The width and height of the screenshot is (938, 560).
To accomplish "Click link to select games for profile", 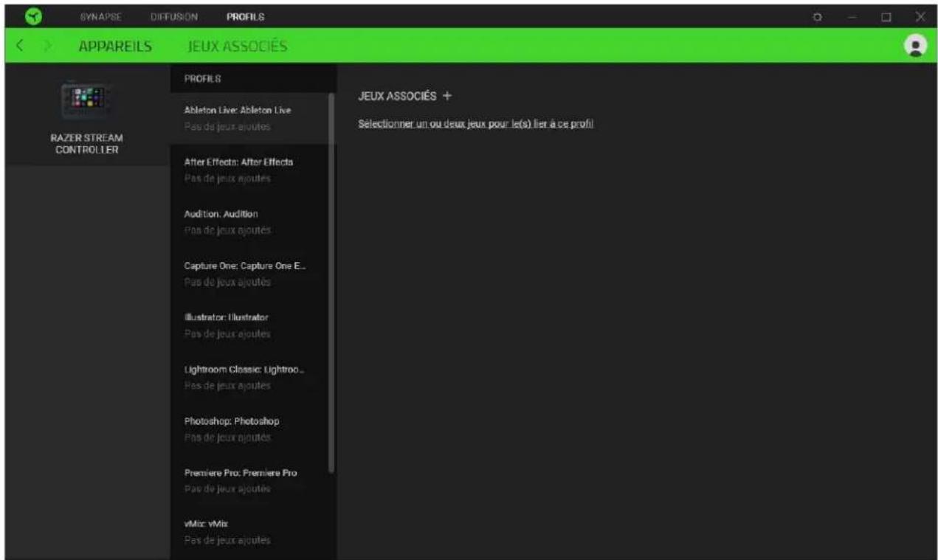I will click(476, 123).
